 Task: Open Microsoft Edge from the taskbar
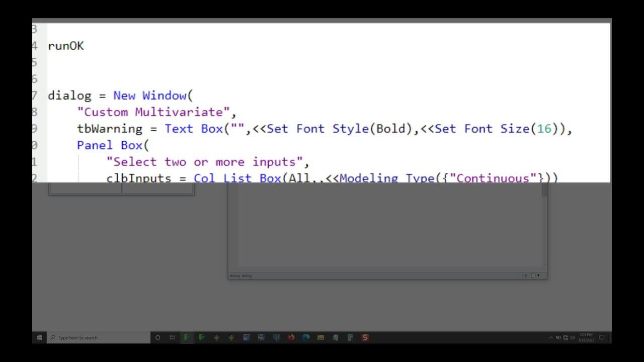click(x=306, y=338)
